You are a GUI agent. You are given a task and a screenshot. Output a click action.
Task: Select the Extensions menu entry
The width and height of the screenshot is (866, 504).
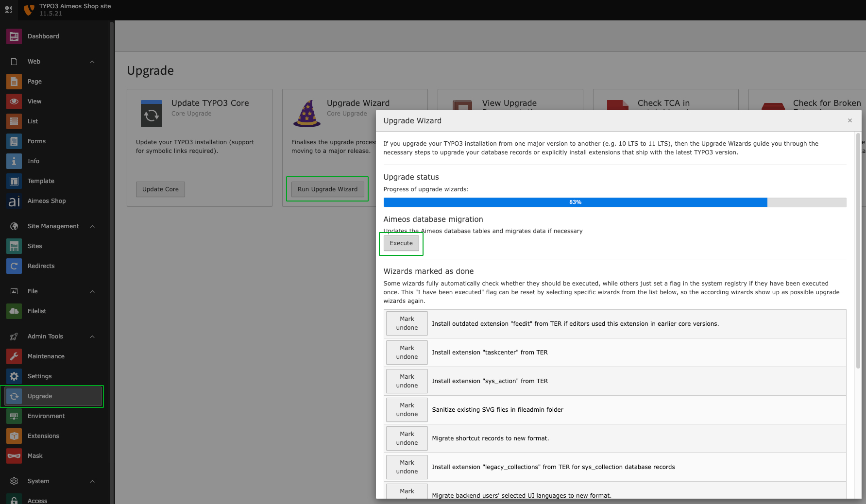pos(54,436)
